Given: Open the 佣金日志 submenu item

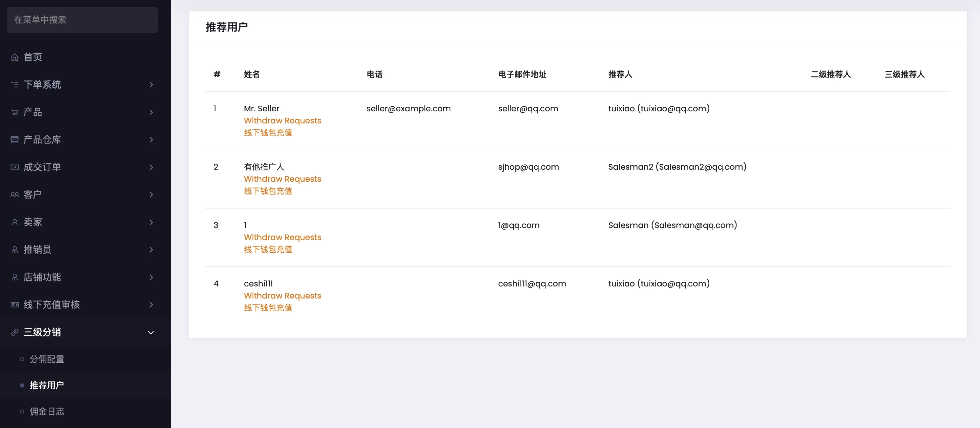Looking at the screenshot, I should [47, 411].
